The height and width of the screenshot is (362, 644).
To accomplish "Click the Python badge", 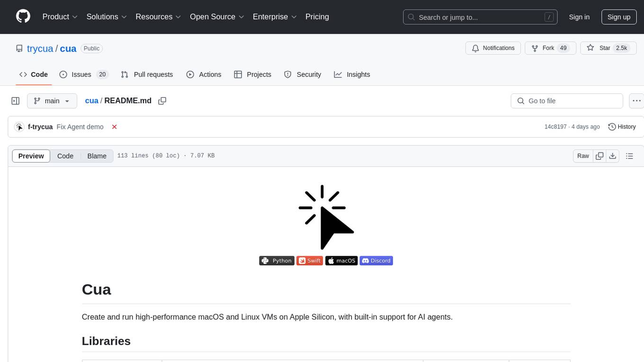I will 277,261.
